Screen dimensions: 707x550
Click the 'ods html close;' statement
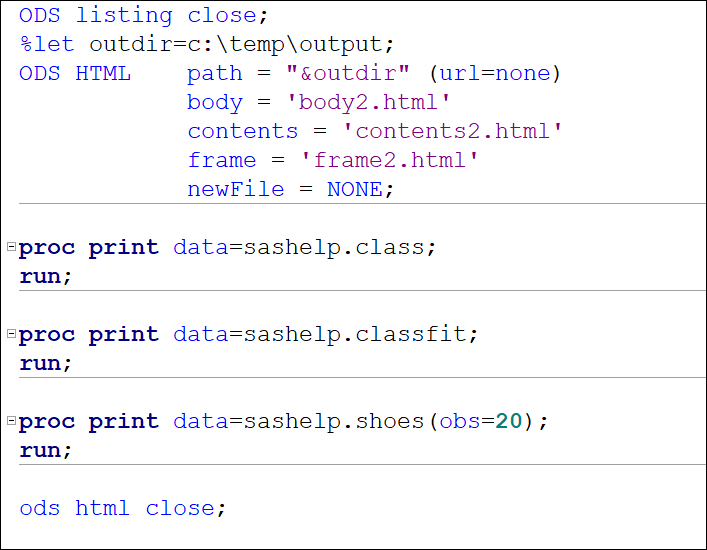click(x=123, y=508)
